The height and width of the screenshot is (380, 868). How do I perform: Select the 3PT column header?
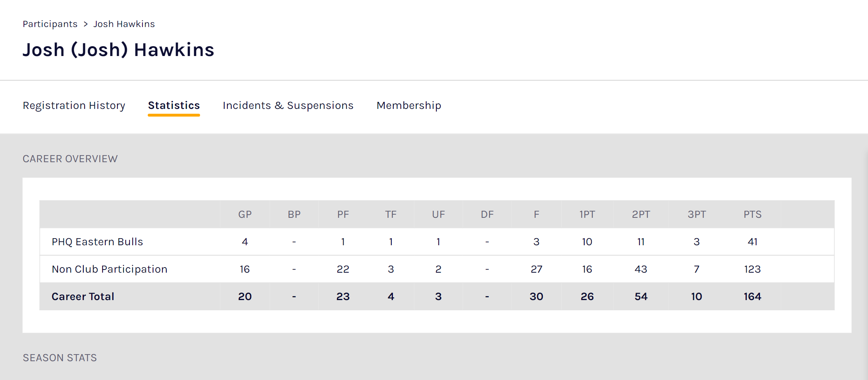[696, 214]
